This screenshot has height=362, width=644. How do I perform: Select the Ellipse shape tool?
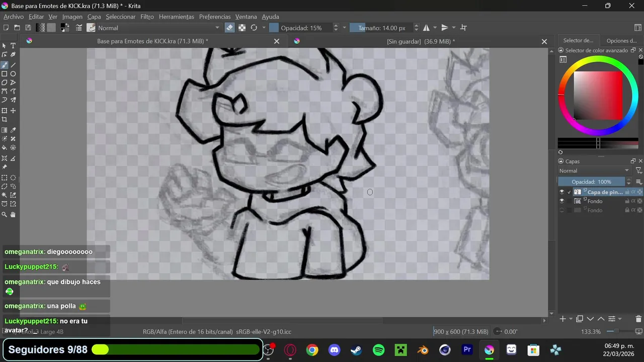[13, 74]
